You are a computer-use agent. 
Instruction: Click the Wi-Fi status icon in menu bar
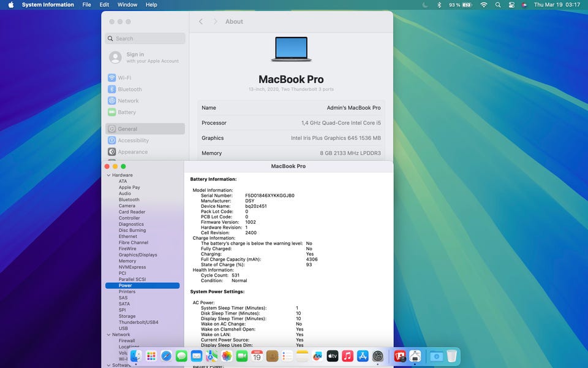pyautogui.click(x=484, y=5)
